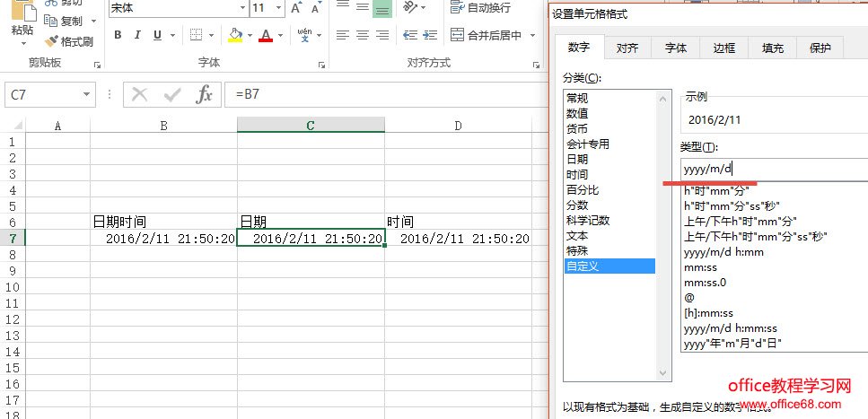Image resolution: width=868 pixels, height=419 pixels.
Task: Open Insert Function fx dialog
Action: tap(204, 94)
